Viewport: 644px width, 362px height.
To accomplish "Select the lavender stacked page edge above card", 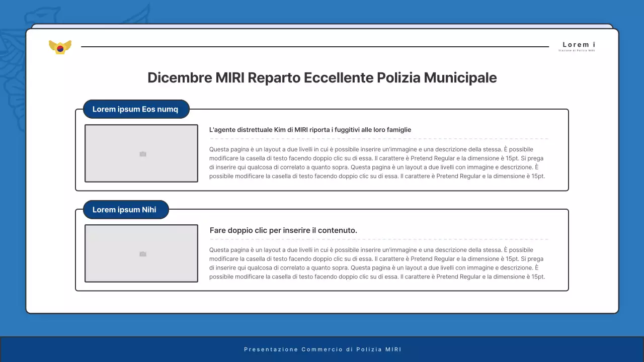I will click(x=322, y=26).
